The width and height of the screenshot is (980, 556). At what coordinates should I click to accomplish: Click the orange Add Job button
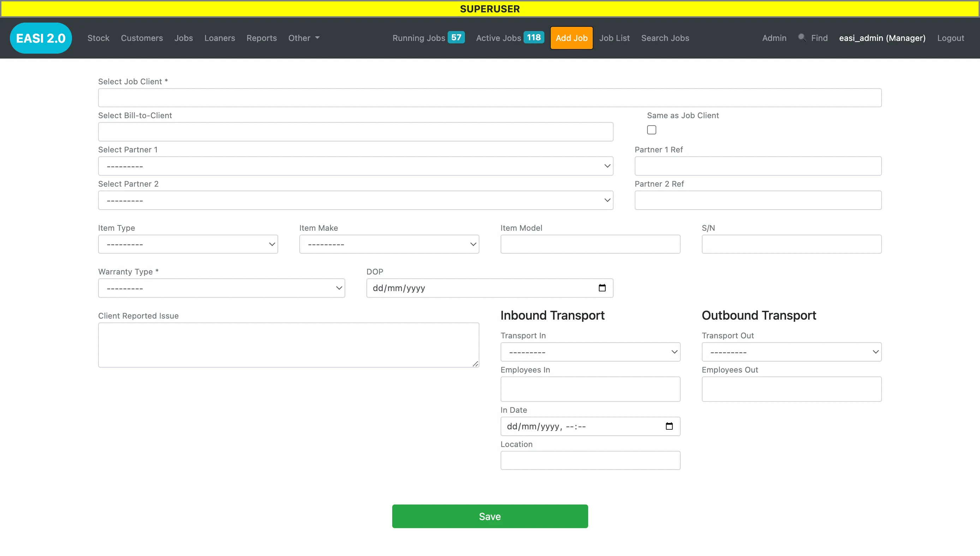coord(572,38)
